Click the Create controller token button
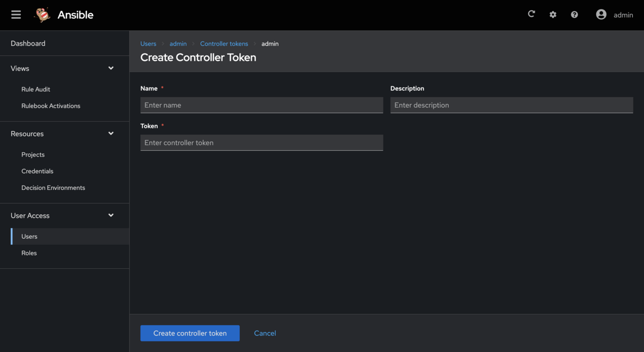644x352 pixels. 189,333
